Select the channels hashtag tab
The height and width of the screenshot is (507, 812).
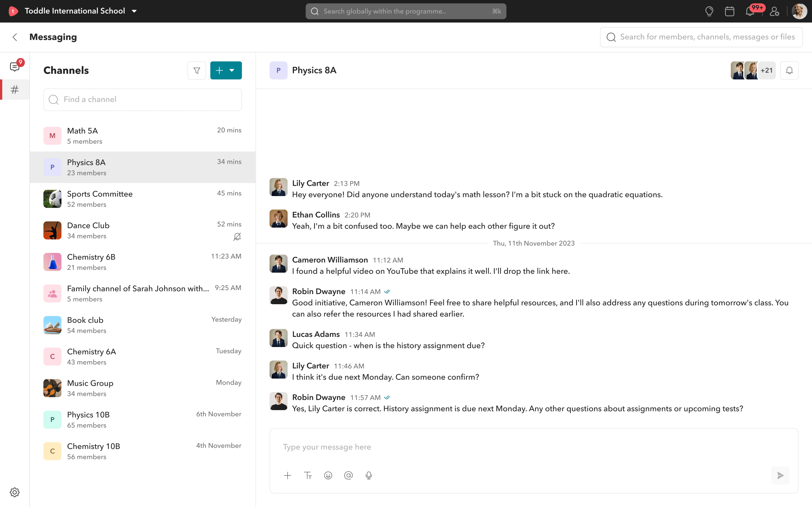pos(15,90)
